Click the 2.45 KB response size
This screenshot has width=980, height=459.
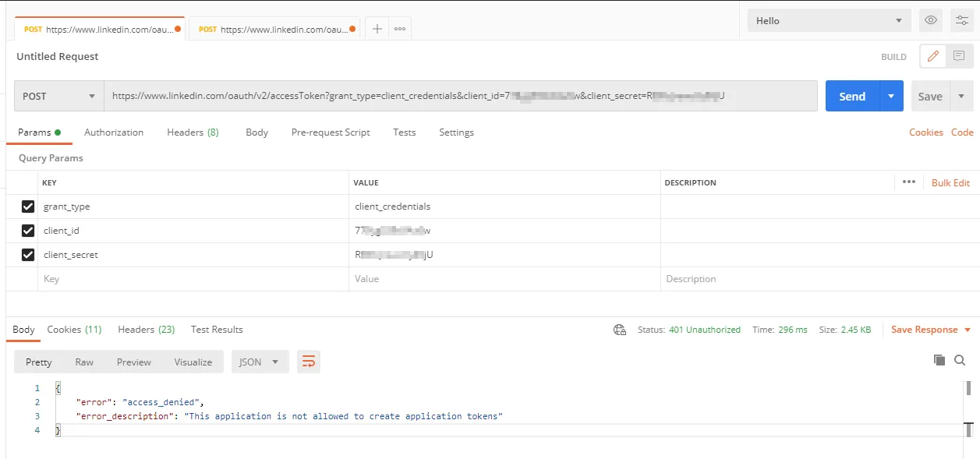[856, 330]
